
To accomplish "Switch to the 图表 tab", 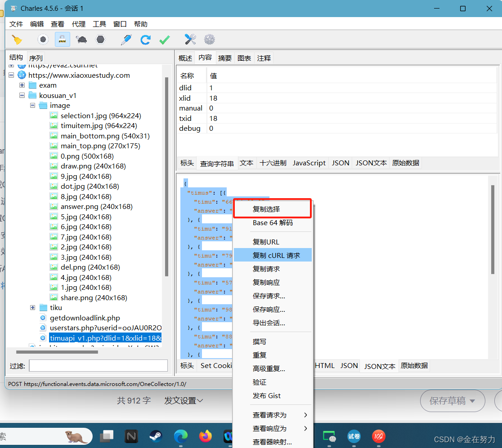I will [x=244, y=58].
